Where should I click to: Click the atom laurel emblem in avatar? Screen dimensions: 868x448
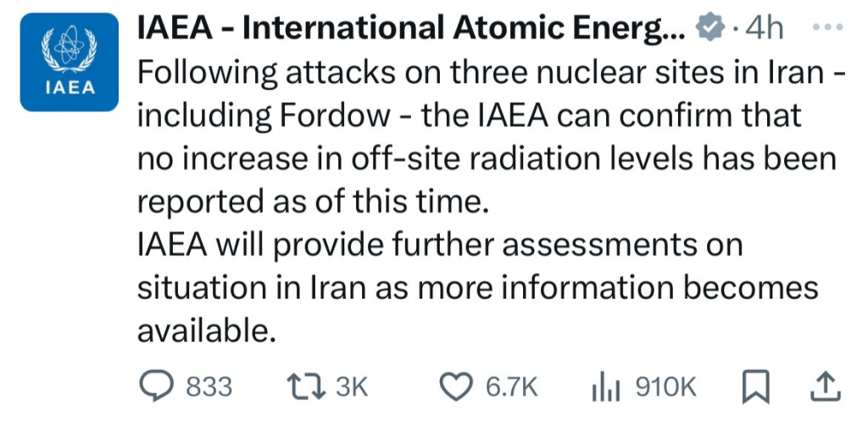coord(70,49)
